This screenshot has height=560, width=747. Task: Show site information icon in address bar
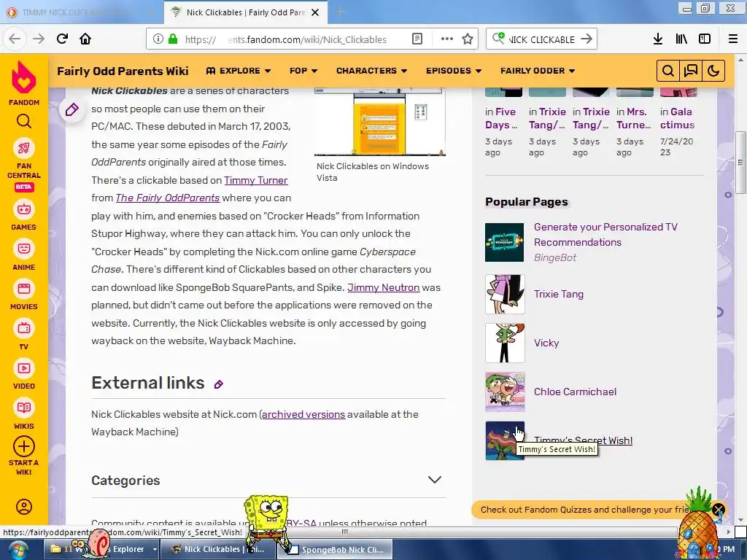click(x=158, y=39)
